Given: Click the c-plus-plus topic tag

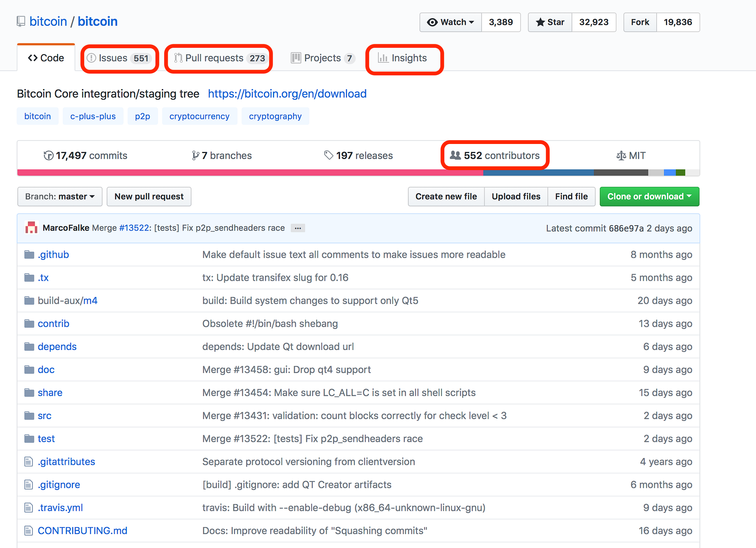Looking at the screenshot, I should [x=93, y=116].
